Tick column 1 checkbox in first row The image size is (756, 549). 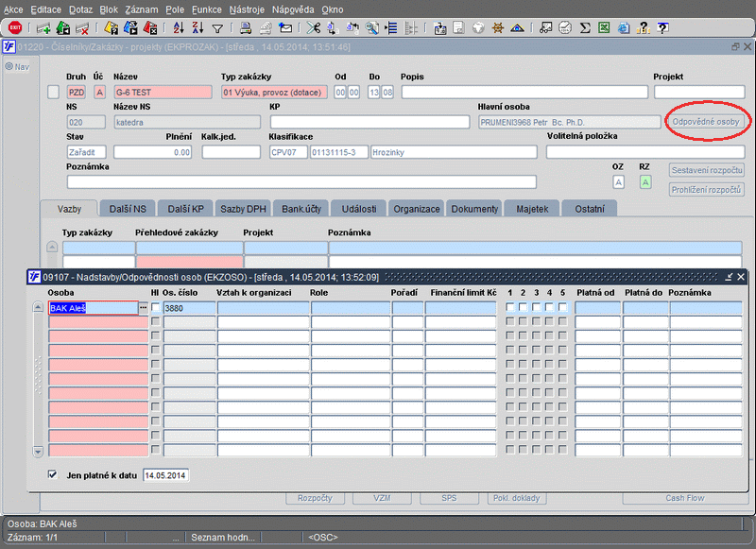[x=510, y=308]
